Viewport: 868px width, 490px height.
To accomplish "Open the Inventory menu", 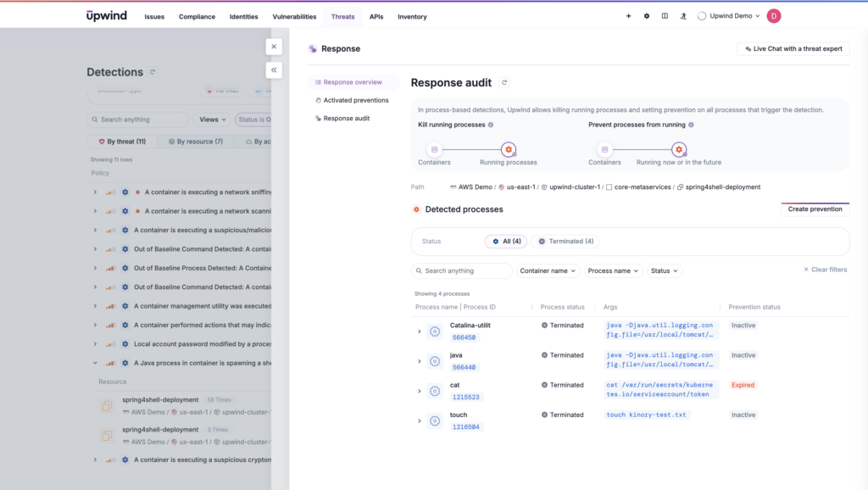I will [413, 17].
